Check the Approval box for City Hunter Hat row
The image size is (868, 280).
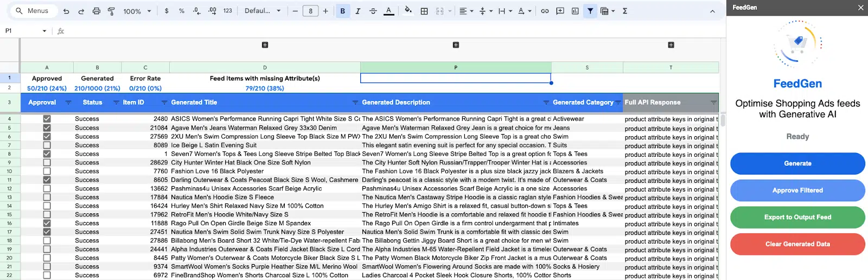click(47, 162)
